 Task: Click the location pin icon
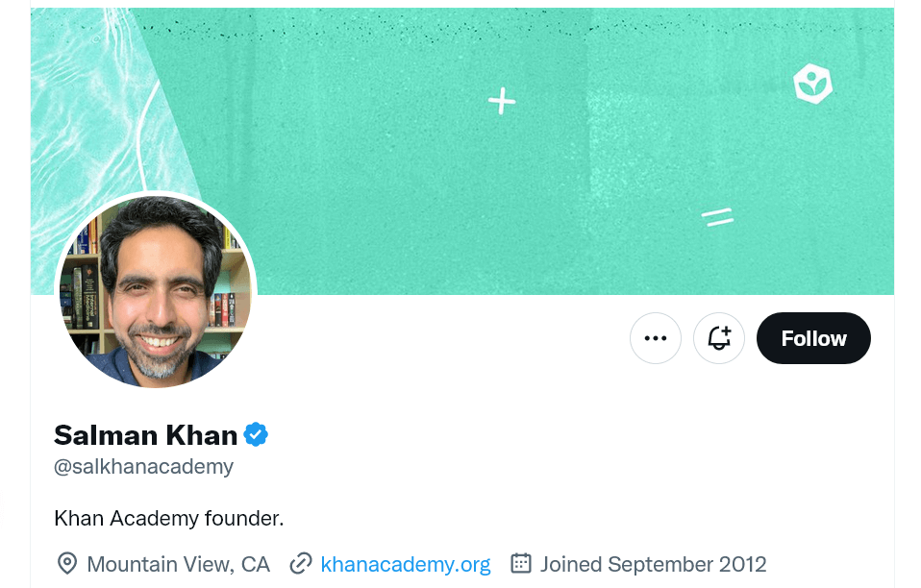[67, 563]
